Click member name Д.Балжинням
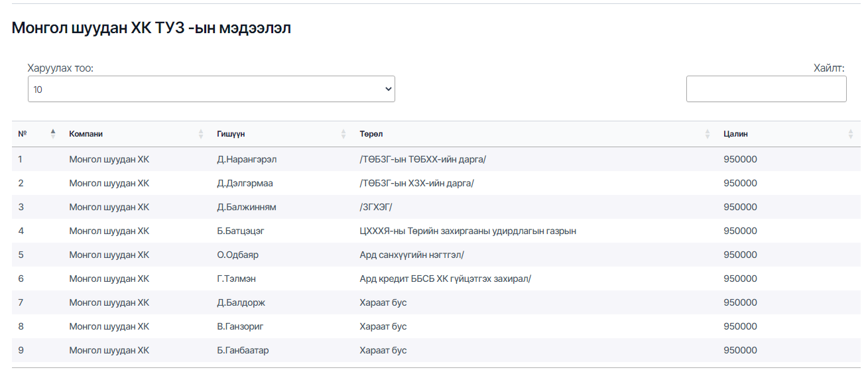 [x=246, y=207]
